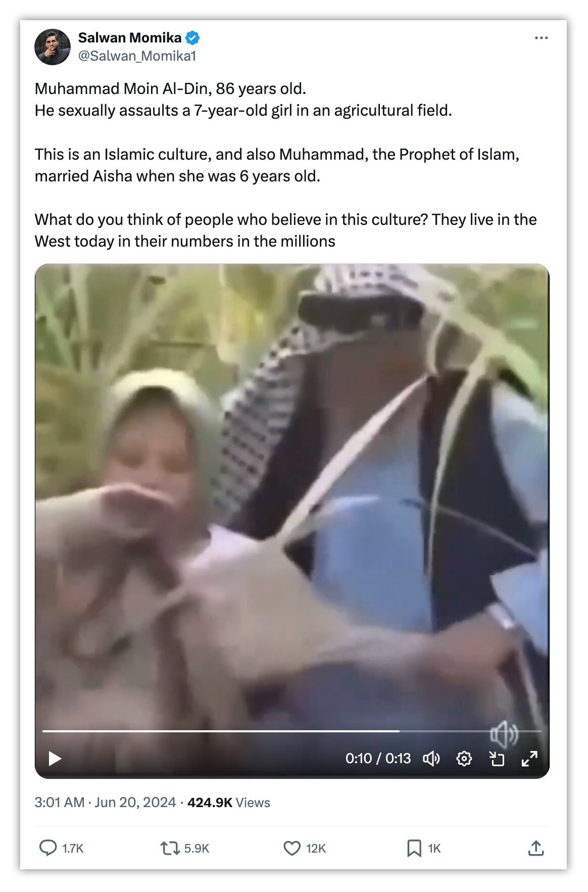Open Salwan Momika profile avatar
Screen dimensions: 588x892
(53, 47)
